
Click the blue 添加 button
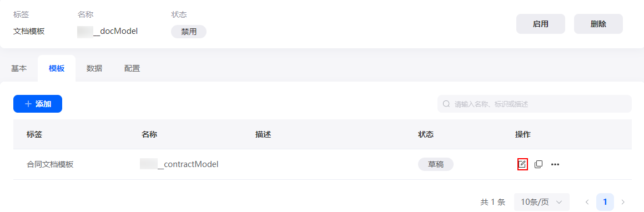click(x=38, y=104)
